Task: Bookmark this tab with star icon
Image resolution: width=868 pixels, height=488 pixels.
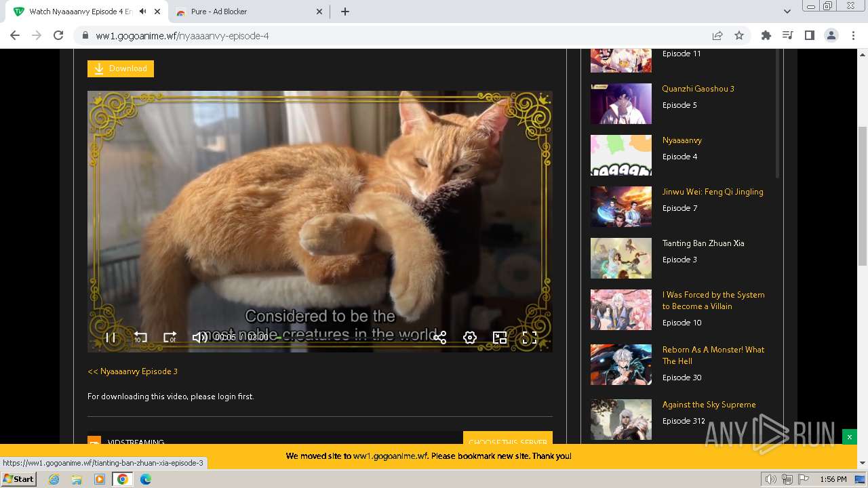Action: 739,36
